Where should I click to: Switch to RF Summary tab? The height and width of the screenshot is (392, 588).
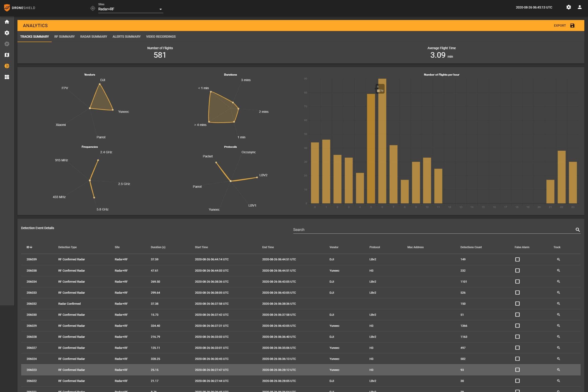pyautogui.click(x=64, y=36)
